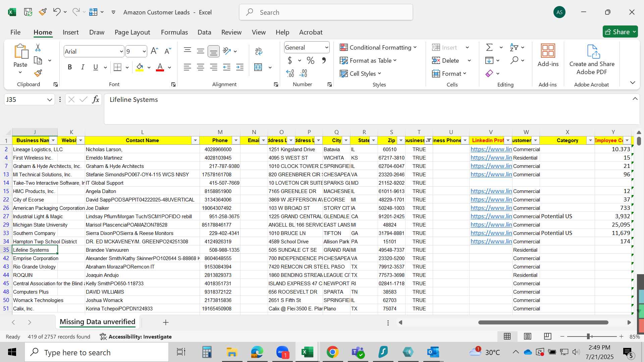The width and height of the screenshot is (644, 362).
Task: Apply Italic formatting
Action: [83, 67]
